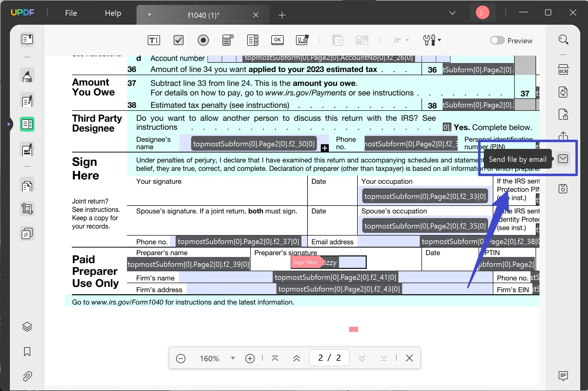Viewport: 588px width, 391px height.
Task: Check the Yes. Complete below checkbox
Action: (447, 127)
